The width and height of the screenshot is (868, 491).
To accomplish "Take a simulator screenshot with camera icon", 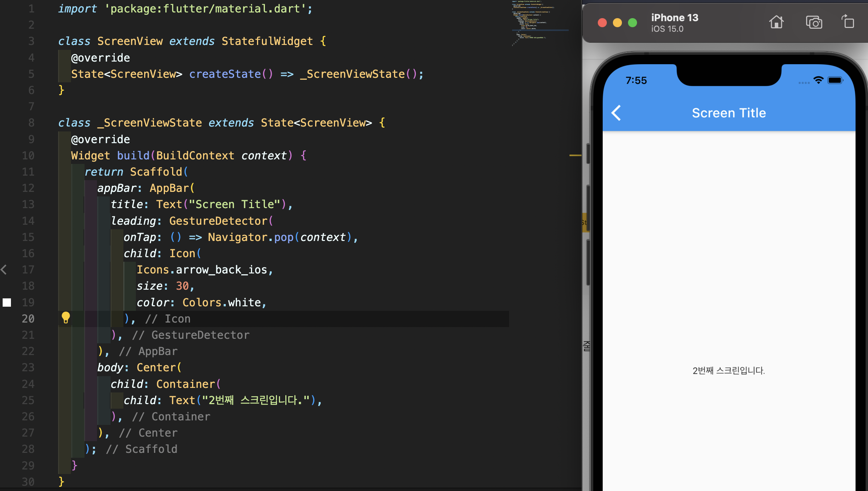I will [814, 22].
